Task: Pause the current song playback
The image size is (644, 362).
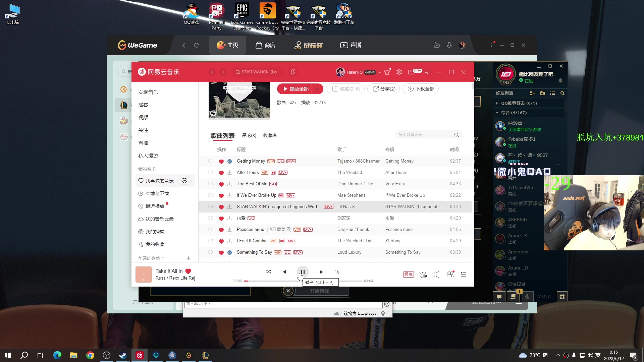Action: click(303, 272)
